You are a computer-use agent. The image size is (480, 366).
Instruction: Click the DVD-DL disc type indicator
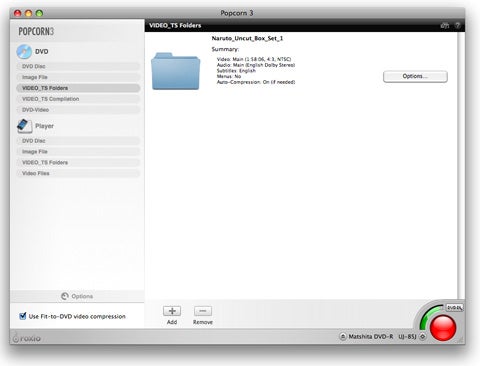pos(454,308)
